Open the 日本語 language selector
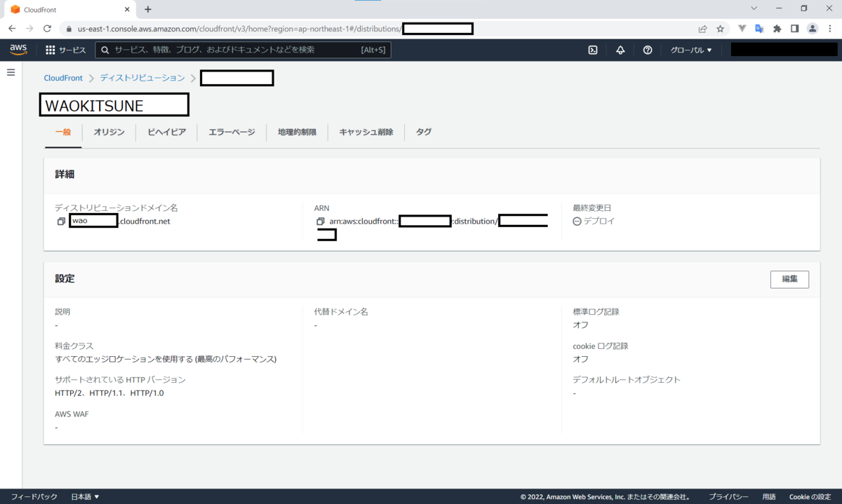The height and width of the screenshot is (504, 842). [86, 497]
